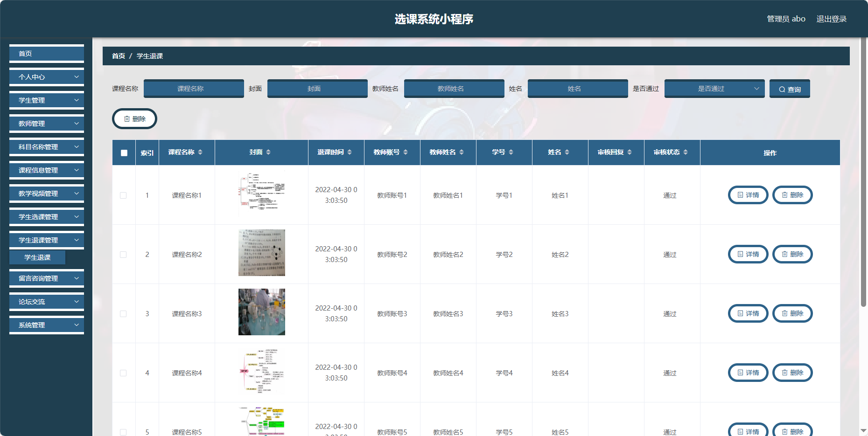Viewport: 868px width, 436px height.
Task: Go to 首页 in the sidebar
Action: click(x=47, y=54)
